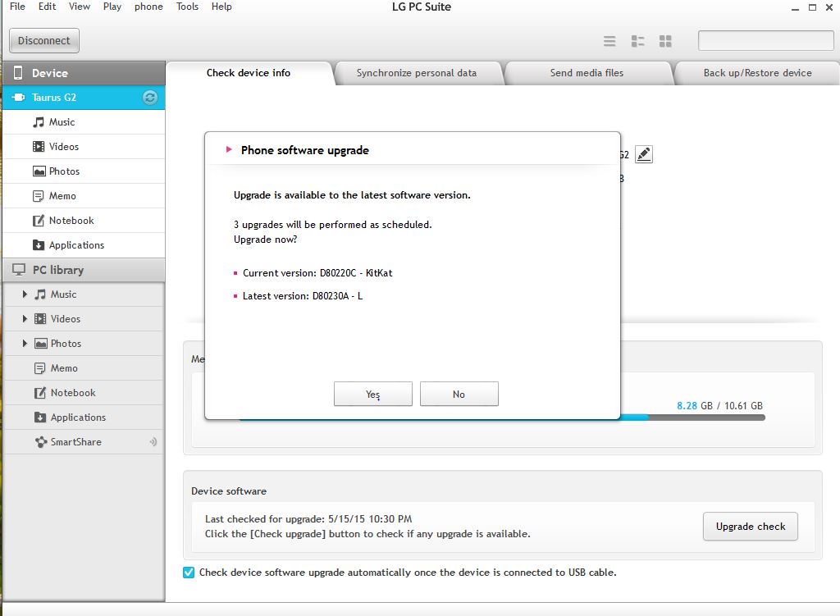Confirm upgrade with Yes button
Viewport: 840px width, 616px height.
[373, 394]
